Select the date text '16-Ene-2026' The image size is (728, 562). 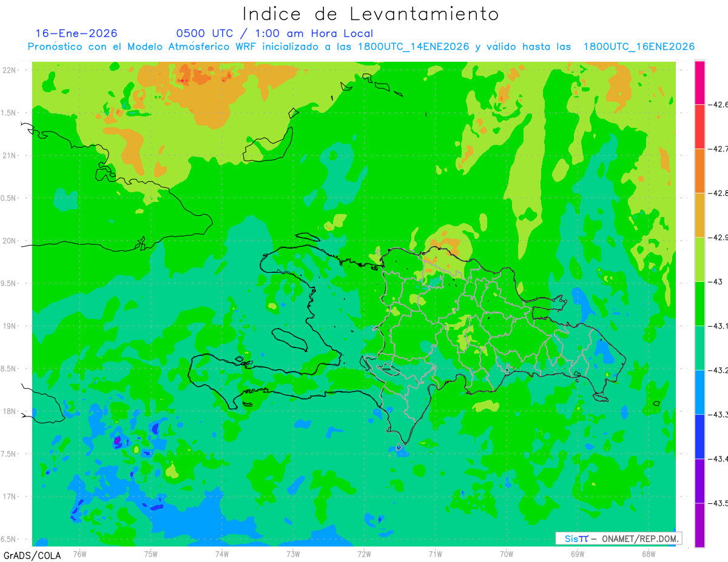76,33
